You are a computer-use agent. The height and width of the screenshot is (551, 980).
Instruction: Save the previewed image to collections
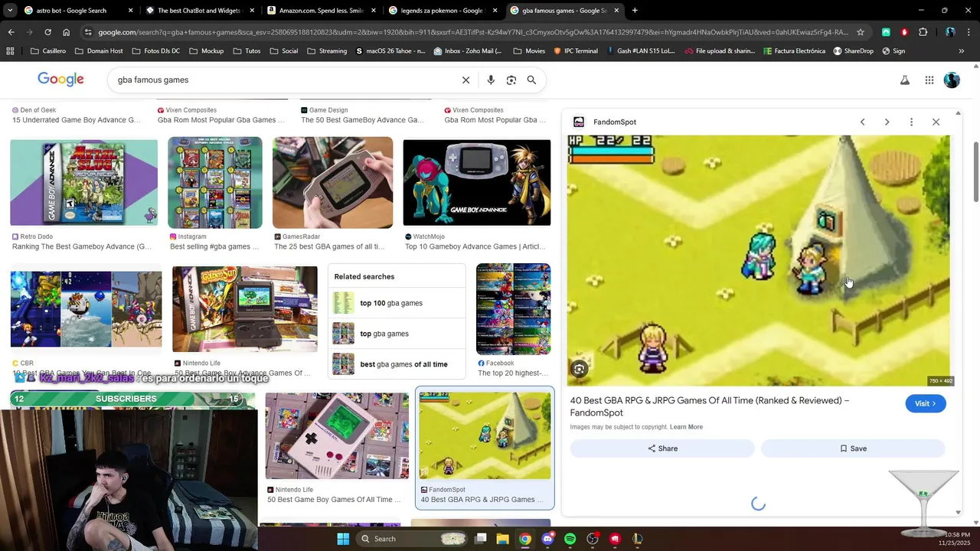tap(853, 448)
